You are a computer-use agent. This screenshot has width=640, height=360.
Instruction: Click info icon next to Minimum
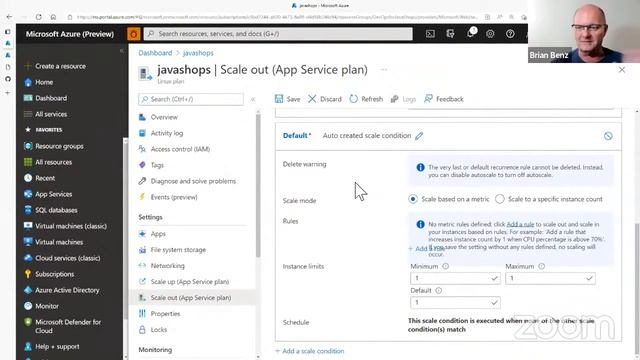[x=446, y=266]
